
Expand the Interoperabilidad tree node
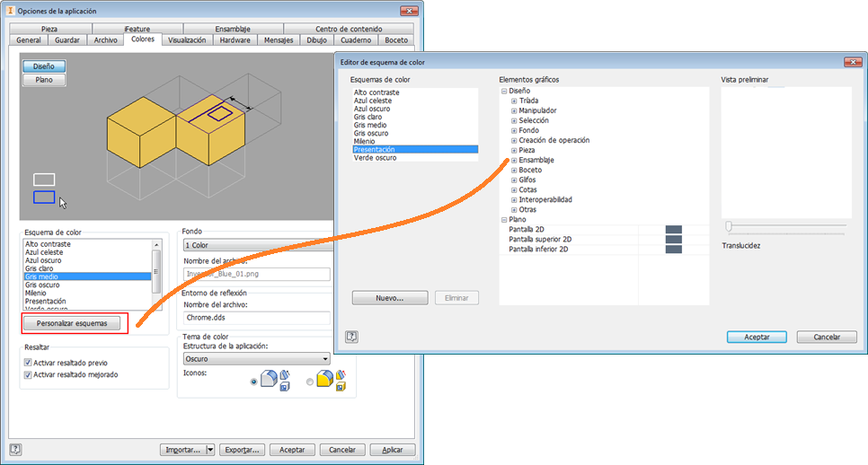coord(514,200)
